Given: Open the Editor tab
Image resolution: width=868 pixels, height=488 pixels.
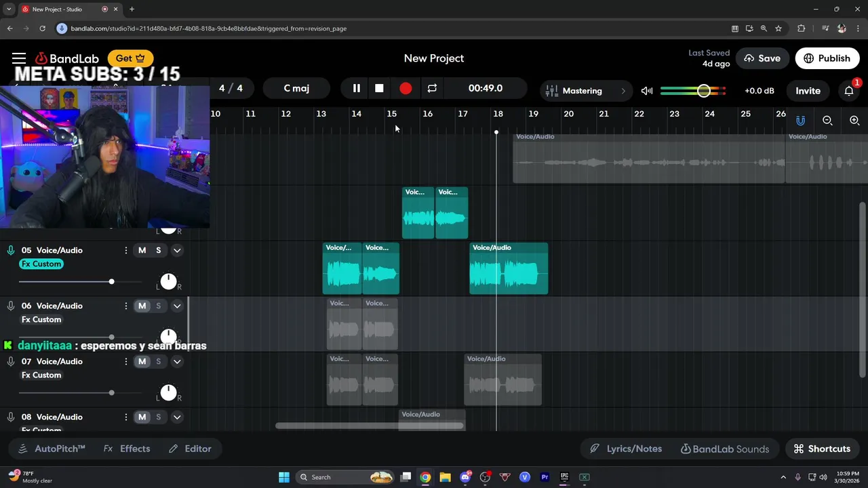Looking at the screenshot, I should [x=191, y=449].
